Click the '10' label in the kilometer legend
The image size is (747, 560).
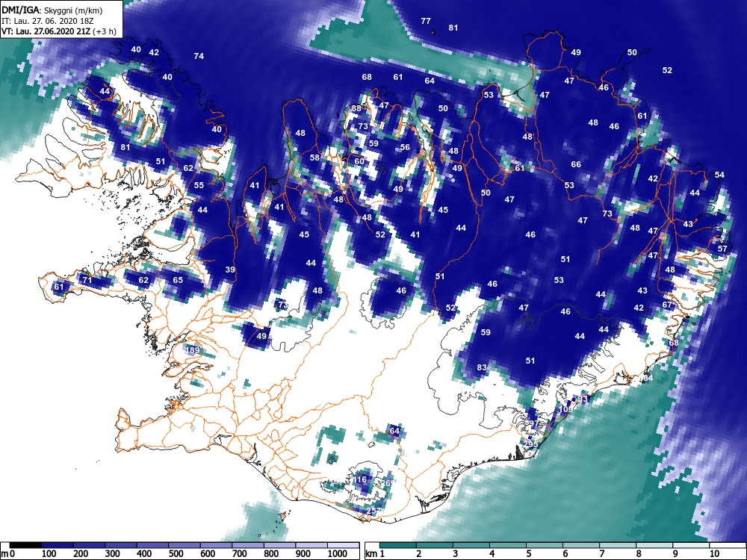point(713,553)
